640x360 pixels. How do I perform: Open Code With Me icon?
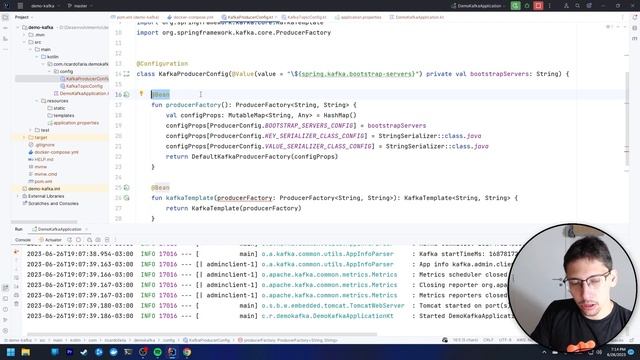tap(566, 6)
